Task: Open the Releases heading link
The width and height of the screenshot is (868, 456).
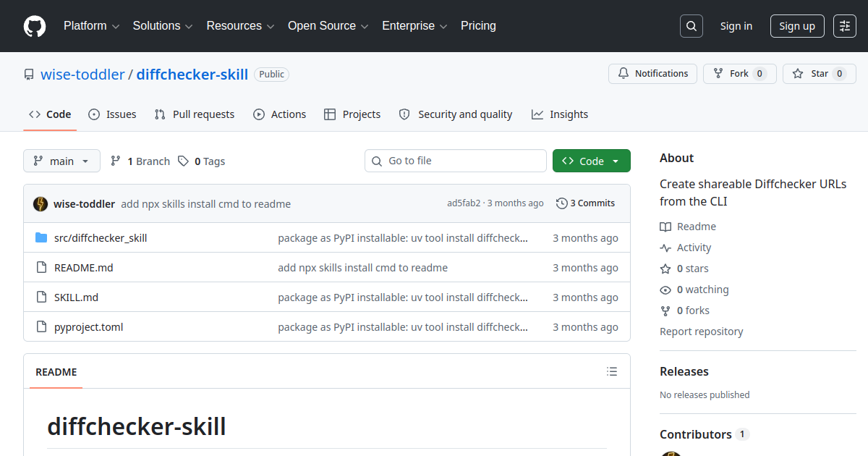Action: point(684,371)
